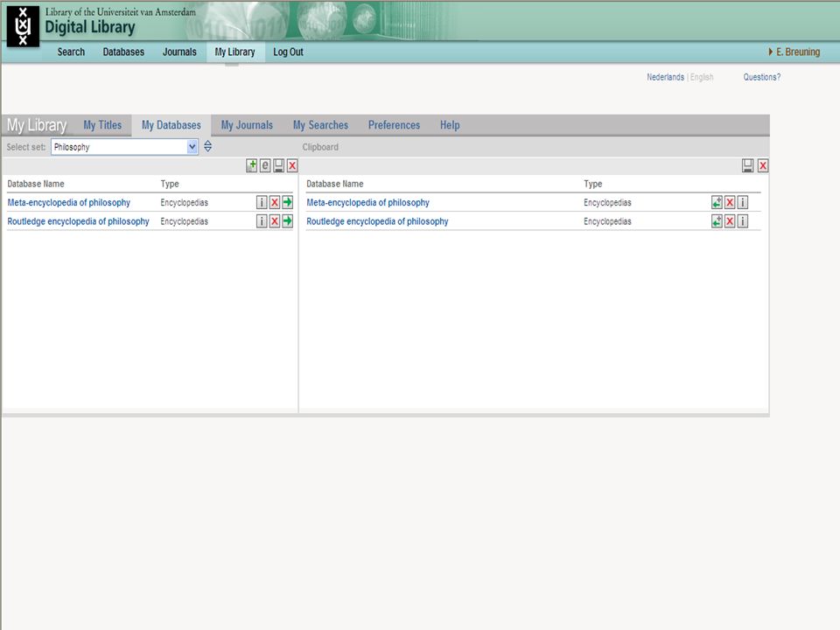Click Database Name column header in clipboard
The width and height of the screenshot is (840, 630).
[335, 184]
